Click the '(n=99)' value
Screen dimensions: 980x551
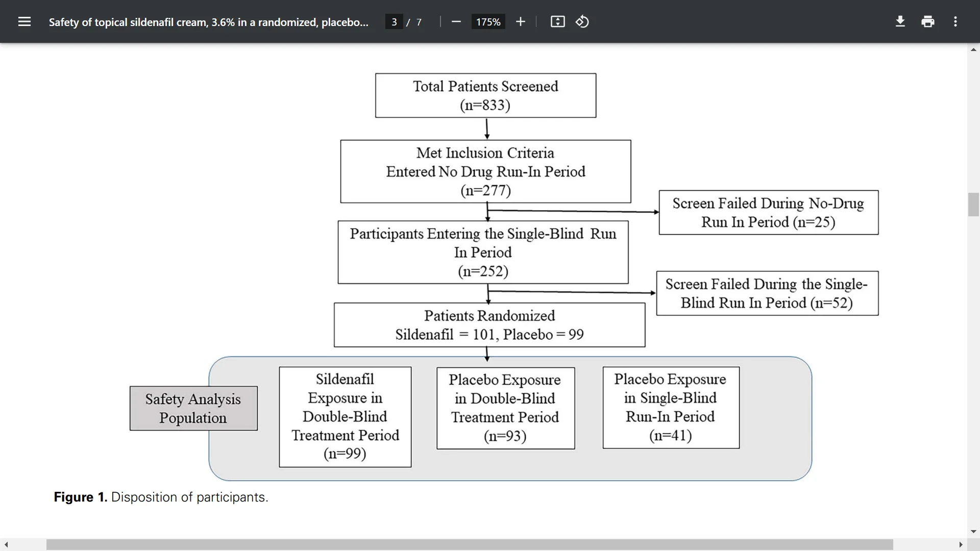[x=345, y=454]
